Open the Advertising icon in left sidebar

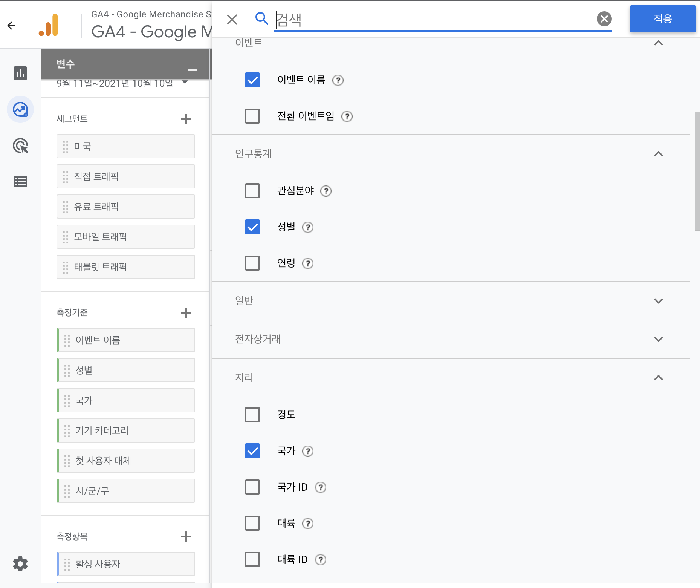[20, 146]
